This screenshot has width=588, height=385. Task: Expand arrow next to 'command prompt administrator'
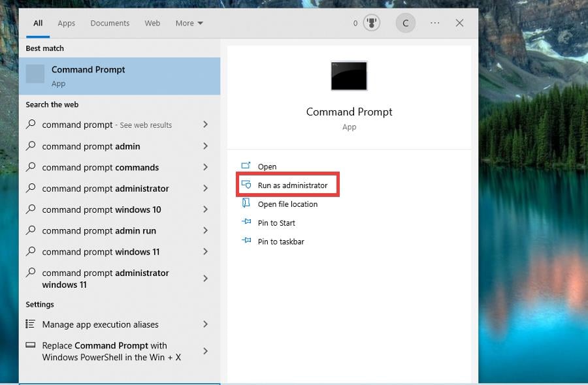click(205, 188)
